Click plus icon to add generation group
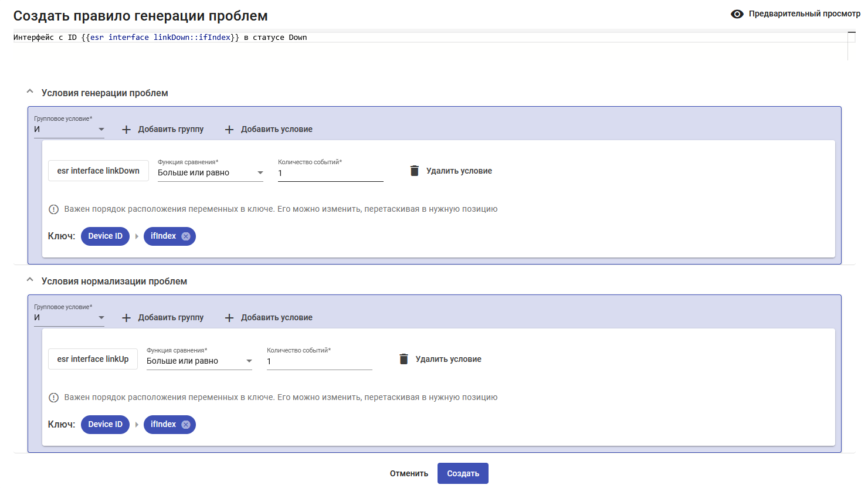This screenshot has width=868, height=488. click(x=126, y=130)
